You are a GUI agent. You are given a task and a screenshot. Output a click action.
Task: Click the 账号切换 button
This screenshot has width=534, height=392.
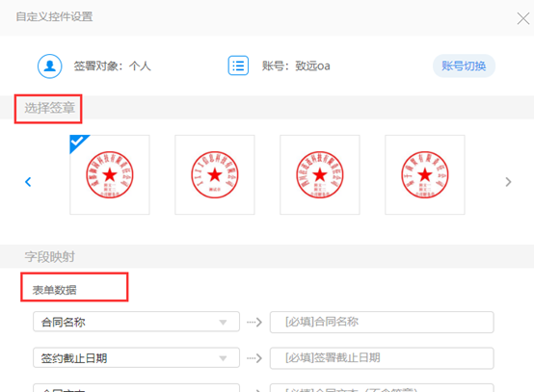tap(464, 65)
